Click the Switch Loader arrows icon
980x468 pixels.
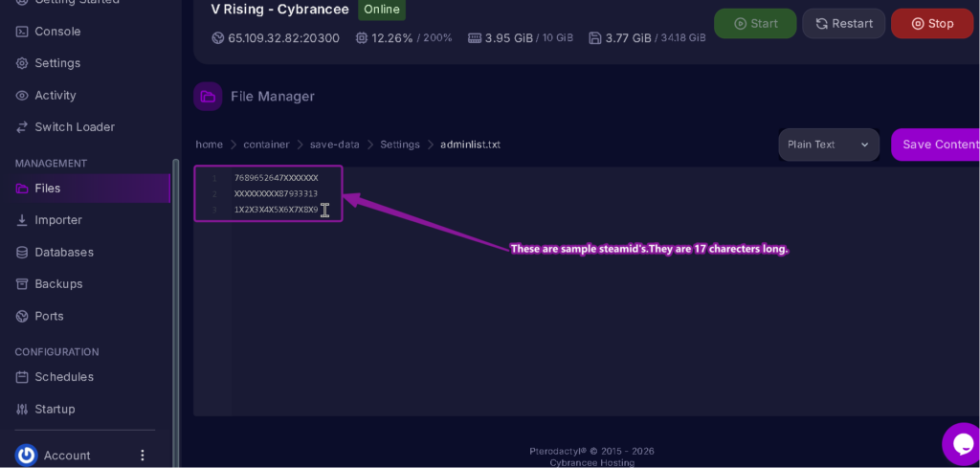click(x=22, y=127)
